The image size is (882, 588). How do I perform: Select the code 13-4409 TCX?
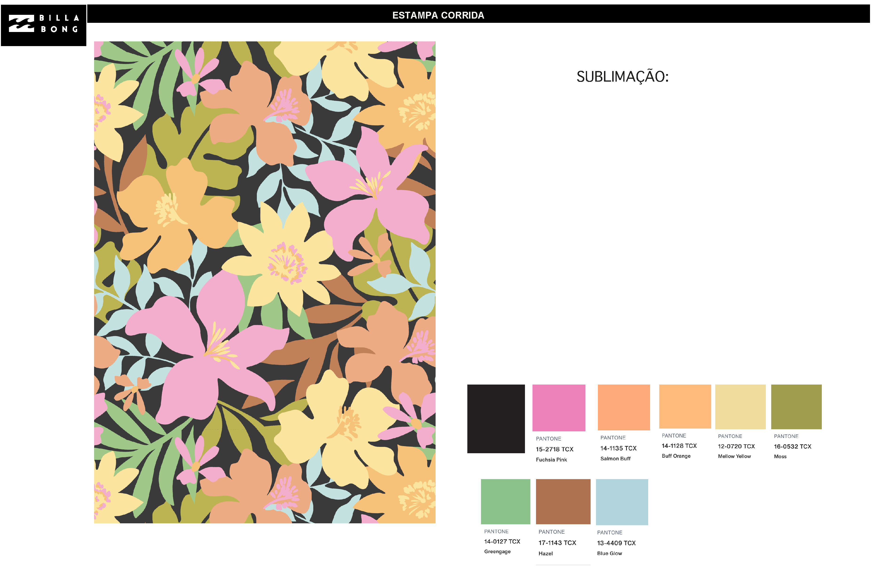(x=616, y=543)
